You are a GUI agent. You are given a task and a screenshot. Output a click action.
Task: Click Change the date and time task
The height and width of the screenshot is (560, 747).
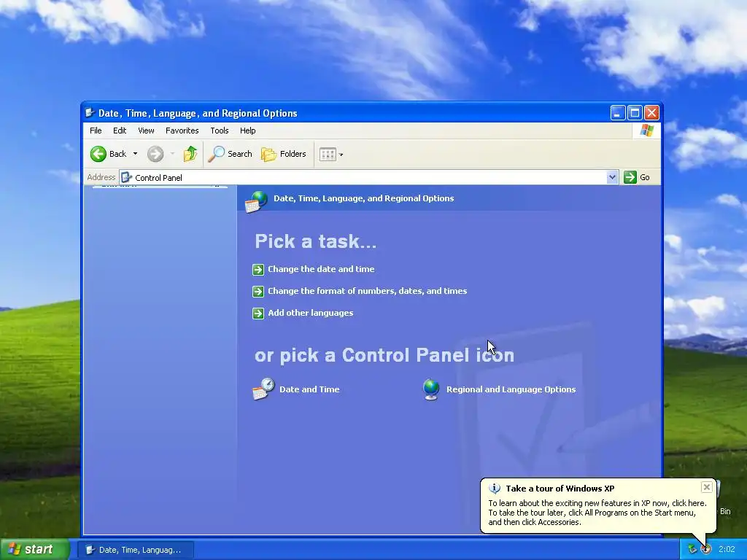pos(321,269)
